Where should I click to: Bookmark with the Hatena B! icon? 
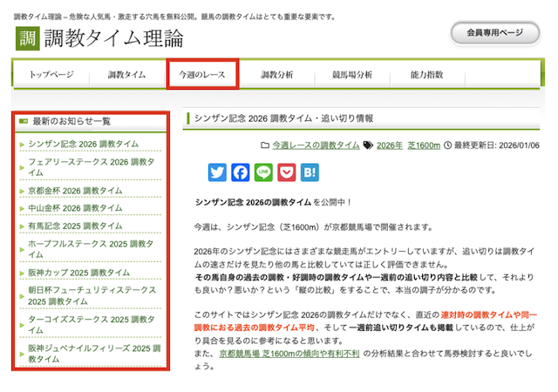[310, 172]
